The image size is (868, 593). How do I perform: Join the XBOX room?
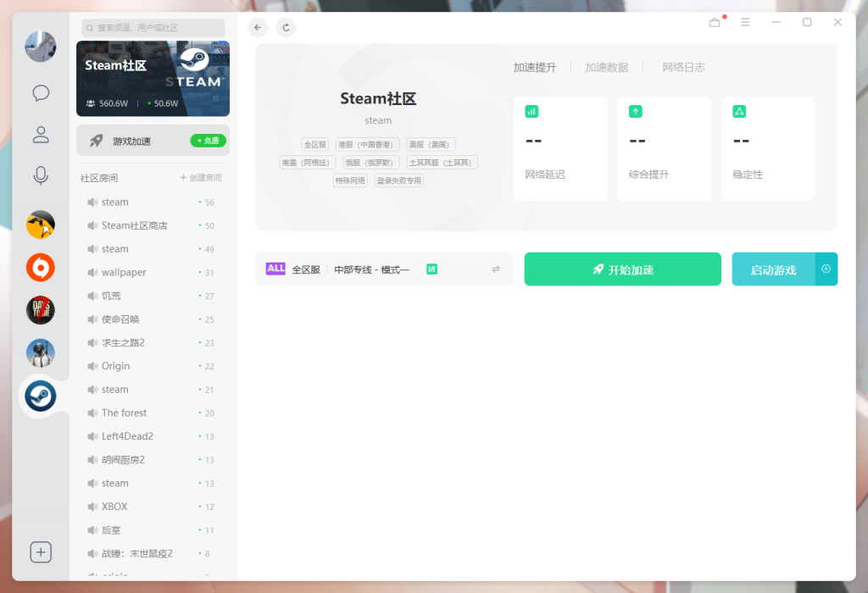click(x=153, y=507)
